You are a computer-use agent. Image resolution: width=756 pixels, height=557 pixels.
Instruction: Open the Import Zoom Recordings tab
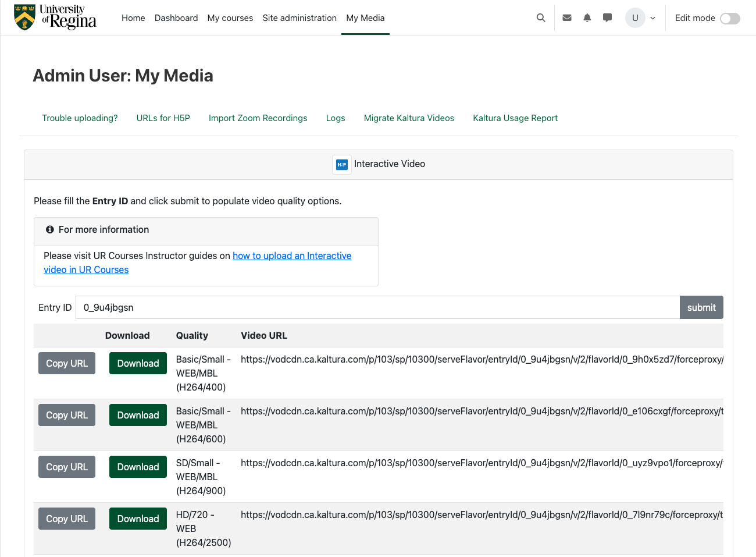pyautogui.click(x=258, y=118)
